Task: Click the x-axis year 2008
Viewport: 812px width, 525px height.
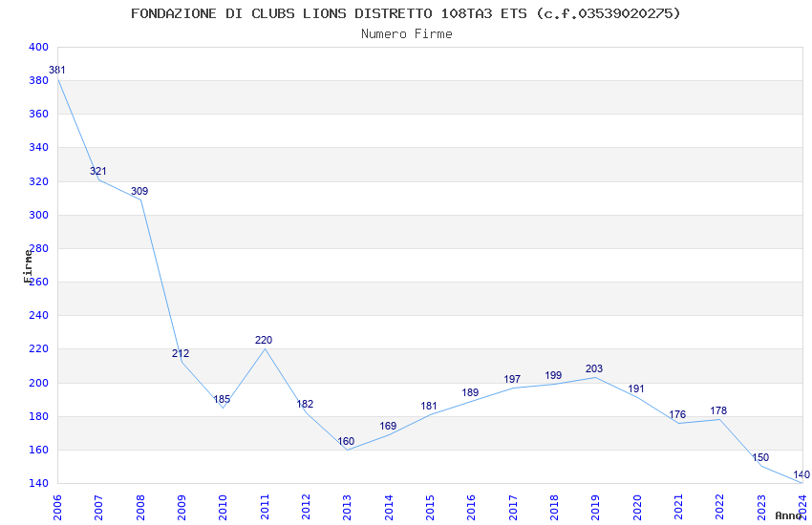Action: pyautogui.click(x=140, y=507)
